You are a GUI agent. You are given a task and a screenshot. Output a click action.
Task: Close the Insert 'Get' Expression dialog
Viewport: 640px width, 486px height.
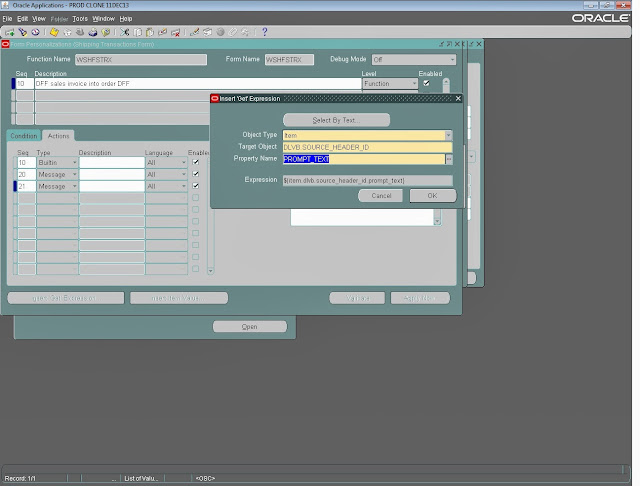pos(458,98)
